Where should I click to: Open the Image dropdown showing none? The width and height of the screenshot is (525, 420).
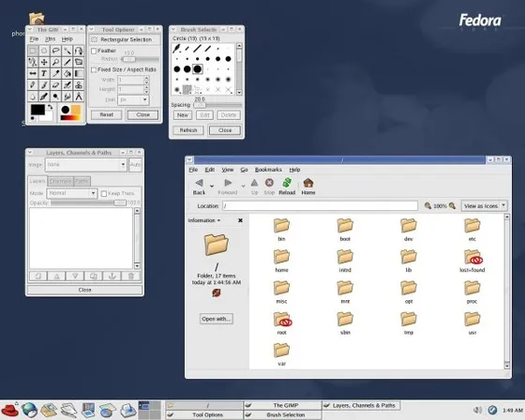(86, 164)
